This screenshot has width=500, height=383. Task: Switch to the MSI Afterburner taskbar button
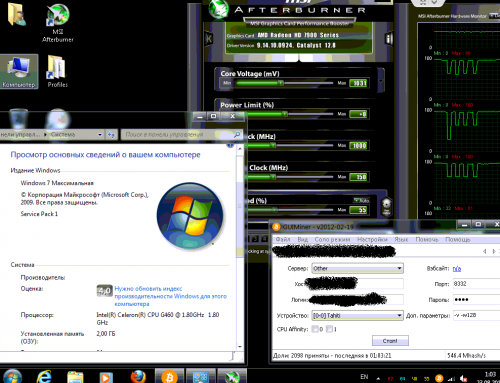point(232,376)
